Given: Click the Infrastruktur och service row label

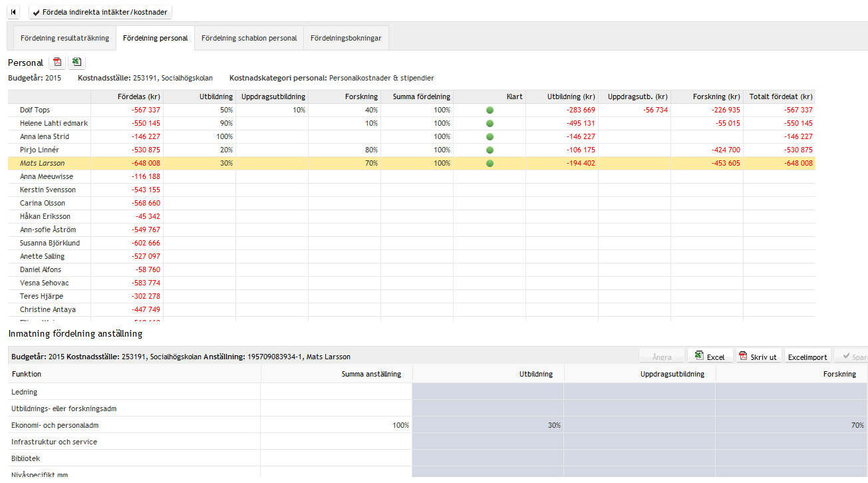Looking at the screenshot, I should (54, 442).
